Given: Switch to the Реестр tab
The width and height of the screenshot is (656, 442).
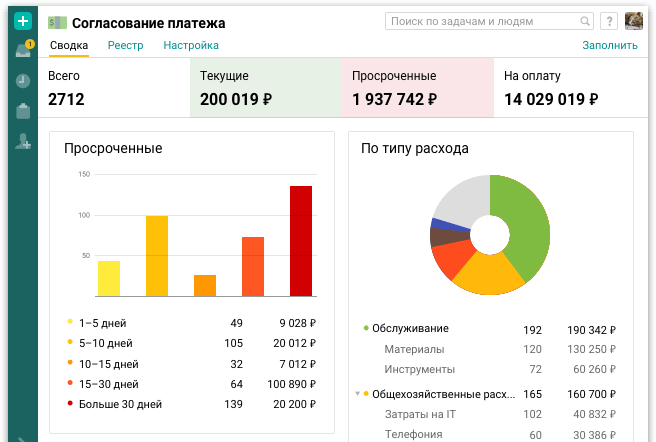Looking at the screenshot, I should pyautogui.click(x=125, y=45).
